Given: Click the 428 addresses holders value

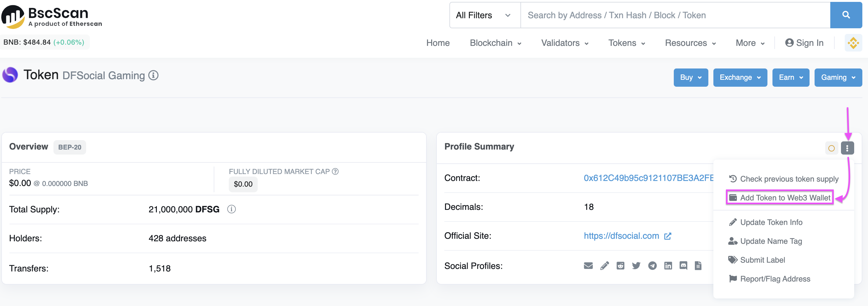Looking at the screenshot, I should pos(177,238).
